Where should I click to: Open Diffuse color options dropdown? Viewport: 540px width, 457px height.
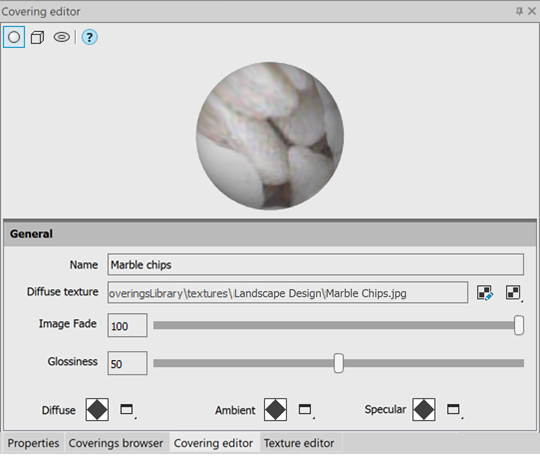tap(127, 410)
